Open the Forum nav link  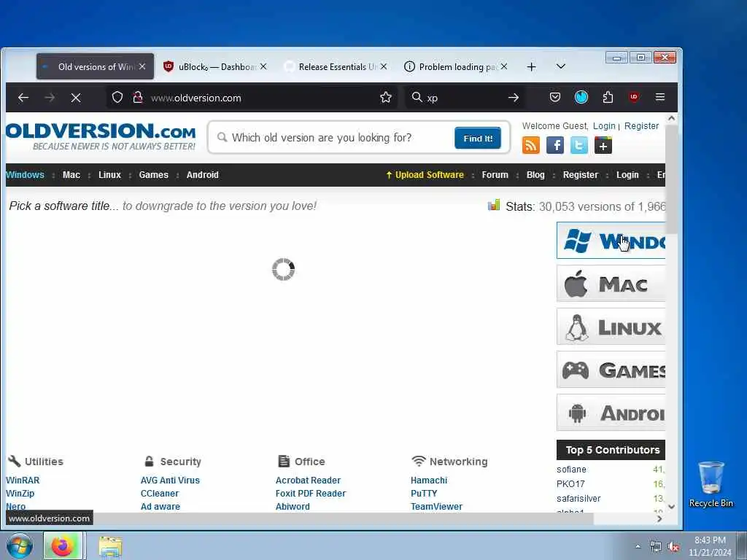[495, 175]
